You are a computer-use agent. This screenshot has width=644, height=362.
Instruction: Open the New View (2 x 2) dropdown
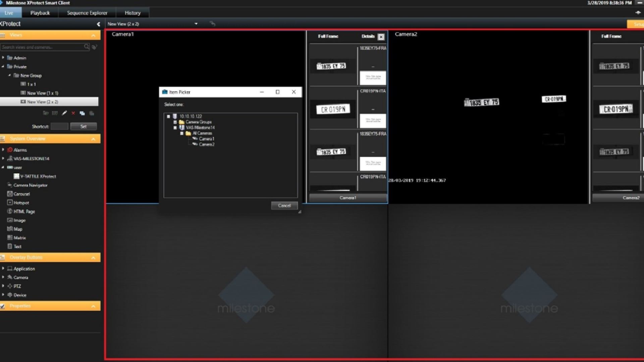(x=196, y=24)
